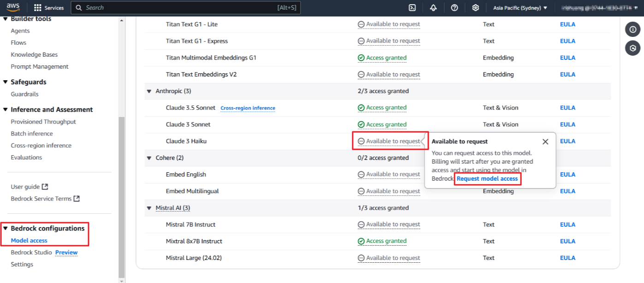Viewport: 644px width, 283px height.
Task: Open the Info side panel on the right
Action: pos(633,29)
